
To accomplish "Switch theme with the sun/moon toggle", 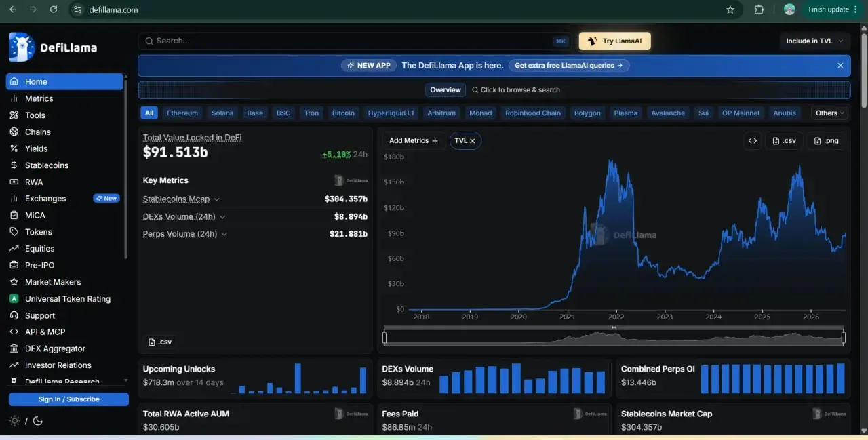I will pyautogui.click(x=26, y=421).
